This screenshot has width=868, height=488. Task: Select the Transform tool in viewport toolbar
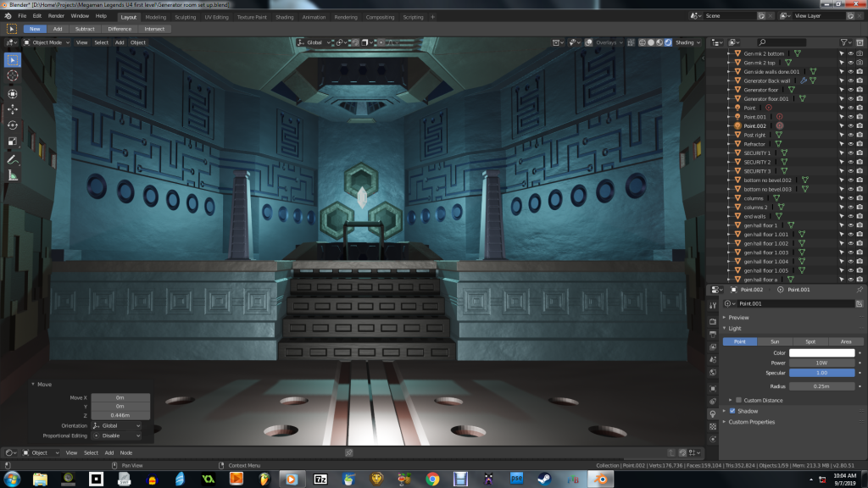(x=12, y=94)
